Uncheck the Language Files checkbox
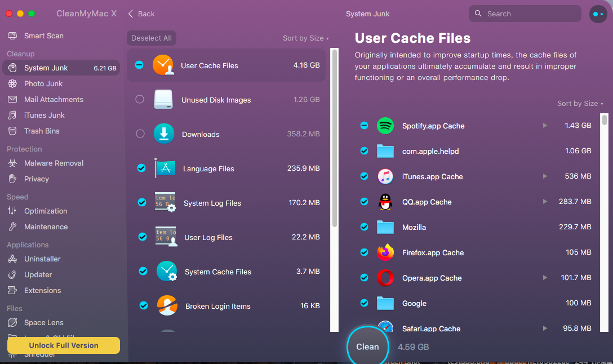 (x=141, y=168)
